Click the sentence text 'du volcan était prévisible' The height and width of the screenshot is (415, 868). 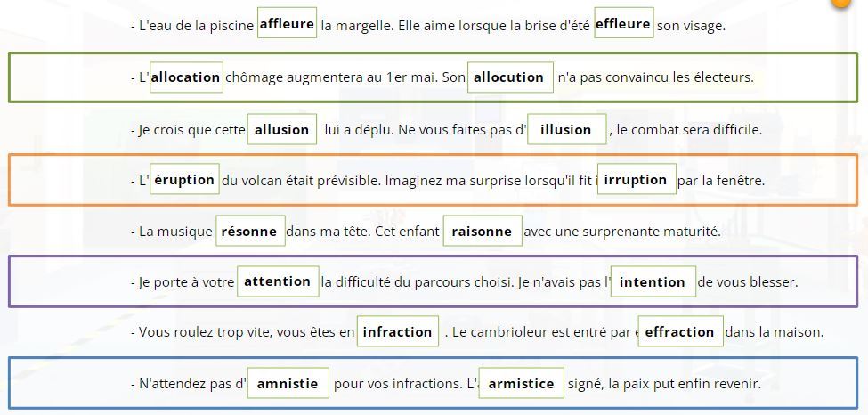tap(302, 181)
